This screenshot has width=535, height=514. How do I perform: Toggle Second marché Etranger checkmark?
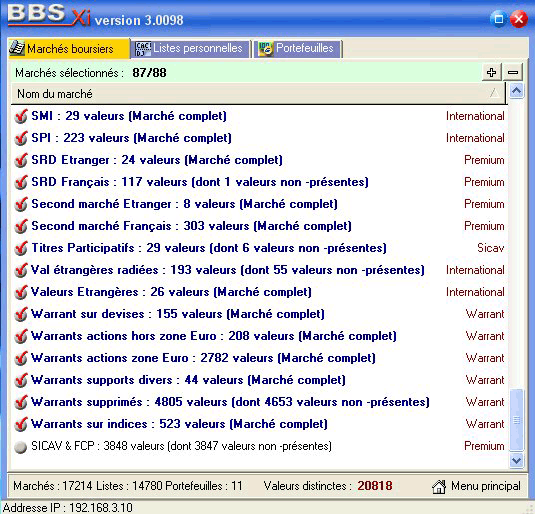(x=21, y=204)
